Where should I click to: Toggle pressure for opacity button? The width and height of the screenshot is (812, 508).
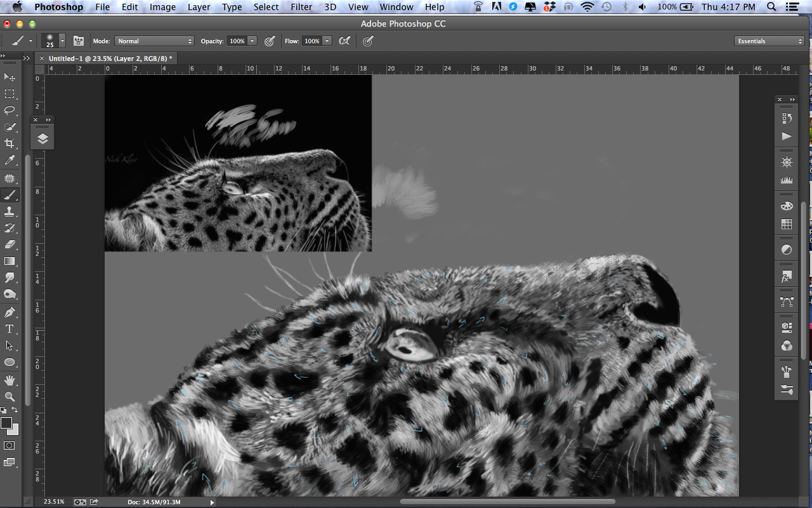270,41
